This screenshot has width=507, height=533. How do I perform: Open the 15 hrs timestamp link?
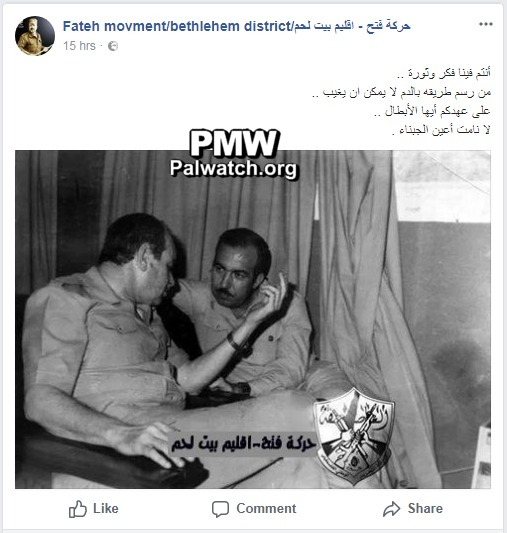pyautogui.click(x=79, y=46)
